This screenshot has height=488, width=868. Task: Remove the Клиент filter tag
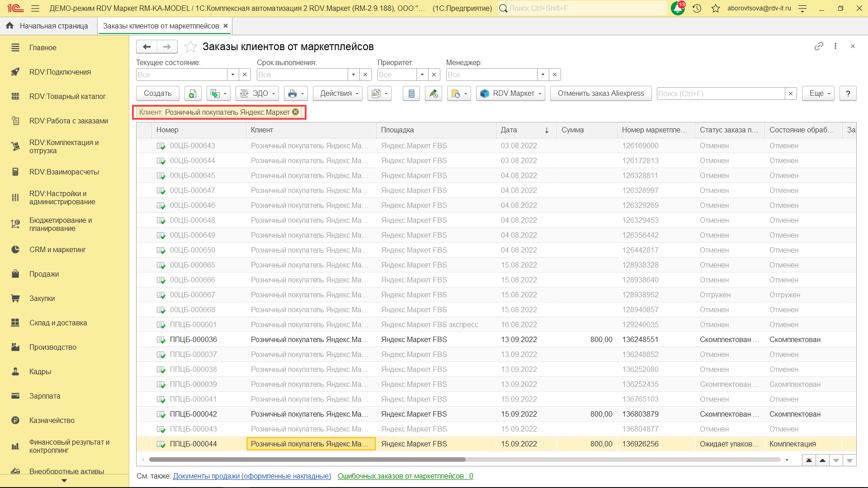pyautogui.click(x=296, y=112)
